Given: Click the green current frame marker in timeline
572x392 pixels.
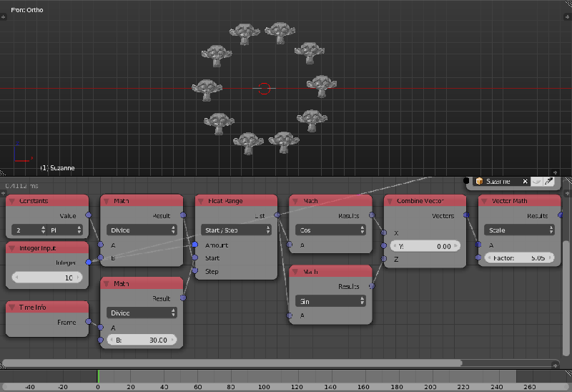Looking at the screenshot, I should click(x=98, y=376).
